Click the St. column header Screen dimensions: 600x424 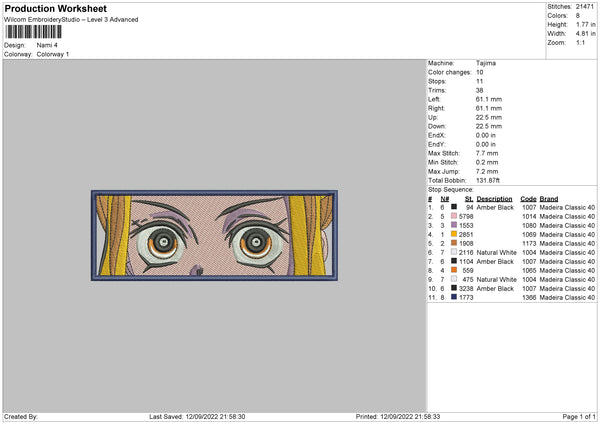pos(468,198)
